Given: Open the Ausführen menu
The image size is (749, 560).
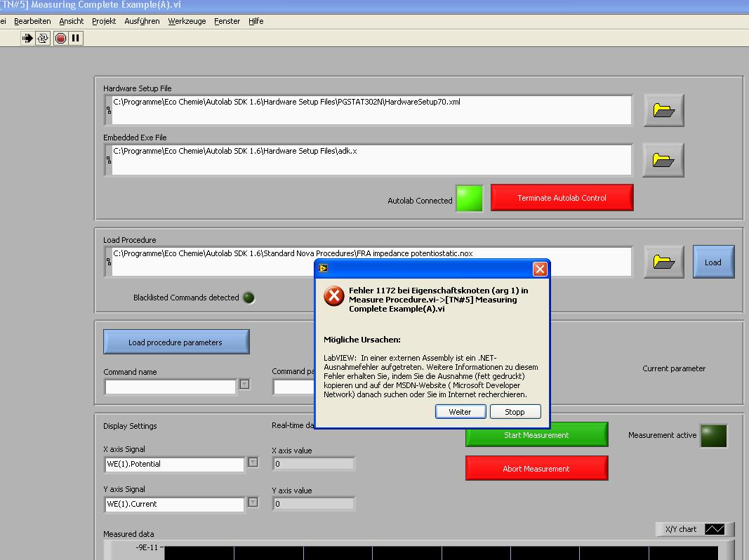Looking at the screenshot, I should (x=142, y=21).
